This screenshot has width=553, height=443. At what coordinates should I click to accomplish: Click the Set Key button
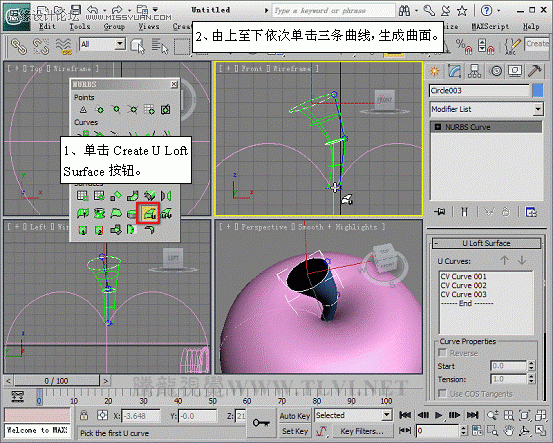click(x=295, y=431)
